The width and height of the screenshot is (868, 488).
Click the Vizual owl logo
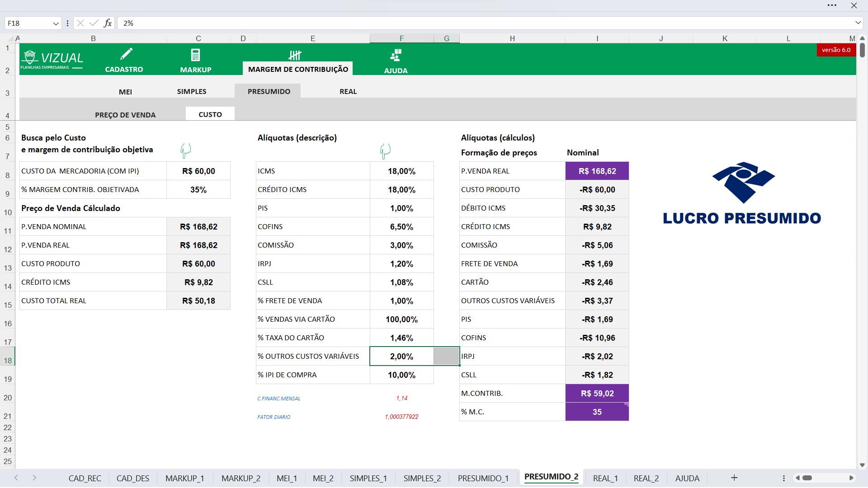click(x=31, y=57)
